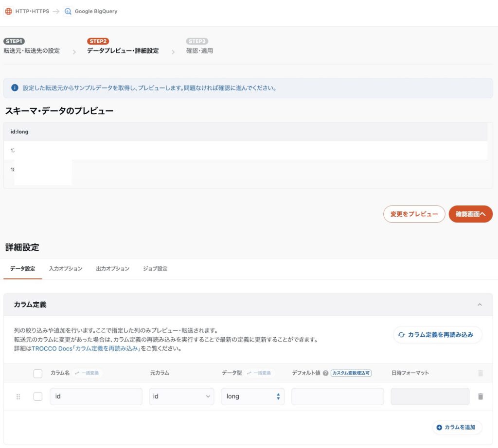Click the help icon next to デフォルト値
The width and height of the screenshot is (498, 448).
tap(325, 373)
